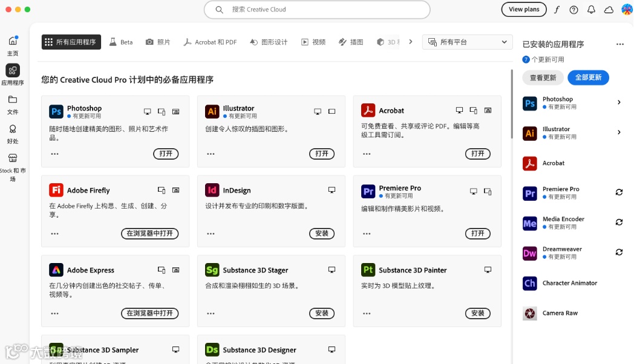Click the Adobe Firefly card app icon

56,190
